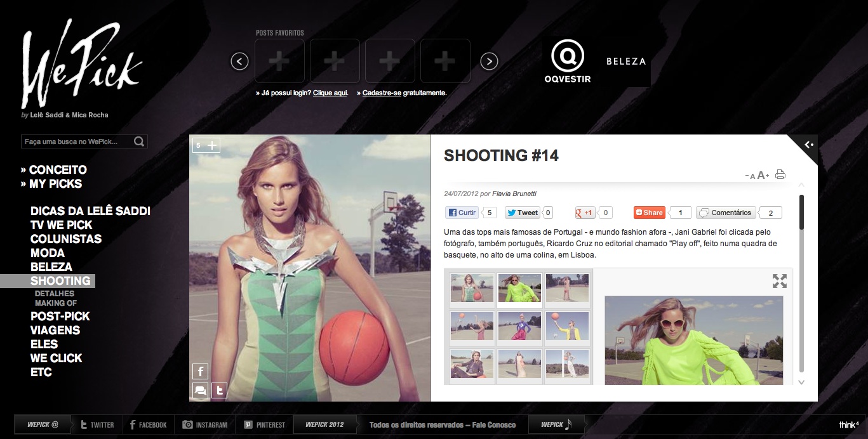Open the footer Twitter link
868x439 pixels.
97,425
